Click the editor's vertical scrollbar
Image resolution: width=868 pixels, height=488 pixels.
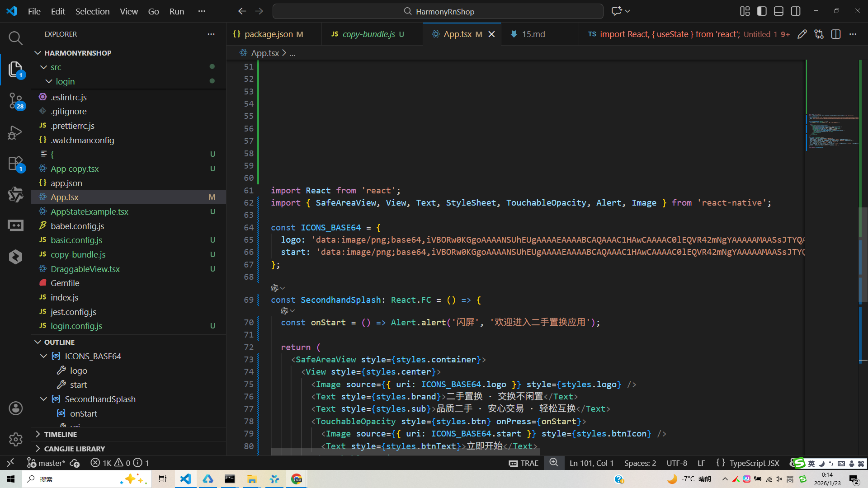(x=863, y=253)
